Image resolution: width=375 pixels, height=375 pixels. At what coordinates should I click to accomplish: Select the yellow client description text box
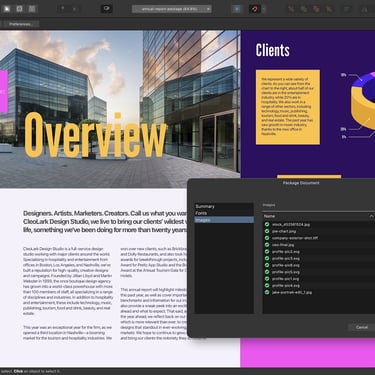pos(288,107)
